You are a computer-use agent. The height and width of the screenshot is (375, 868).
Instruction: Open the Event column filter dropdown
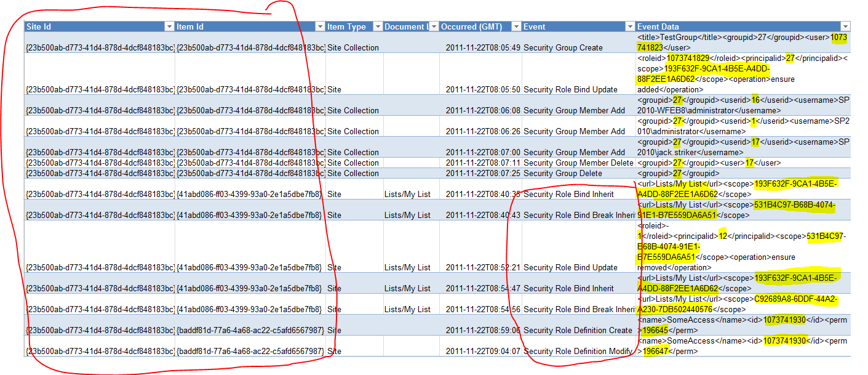629,27
